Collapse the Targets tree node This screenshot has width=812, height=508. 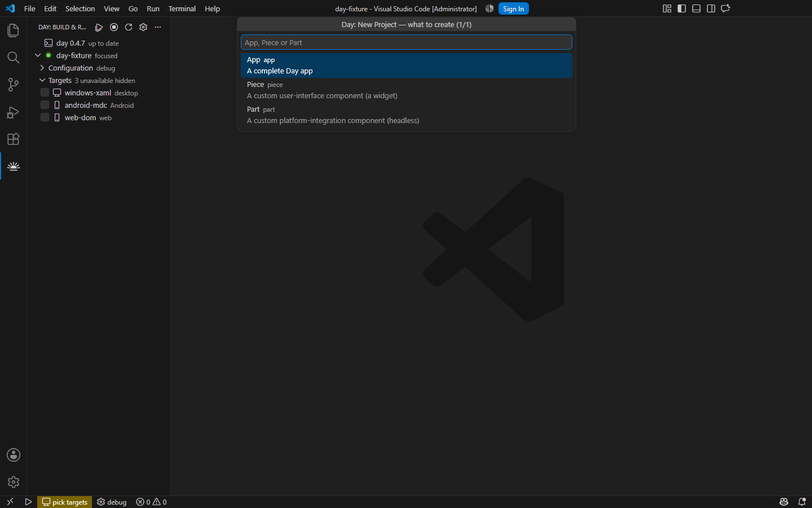click(42, 80)
